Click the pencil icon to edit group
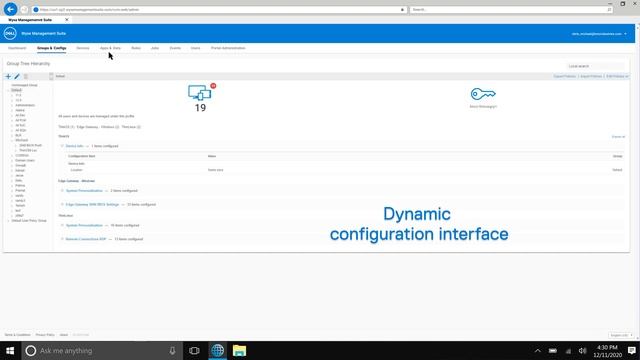This screenshot has width=640, height=360. 17,76
